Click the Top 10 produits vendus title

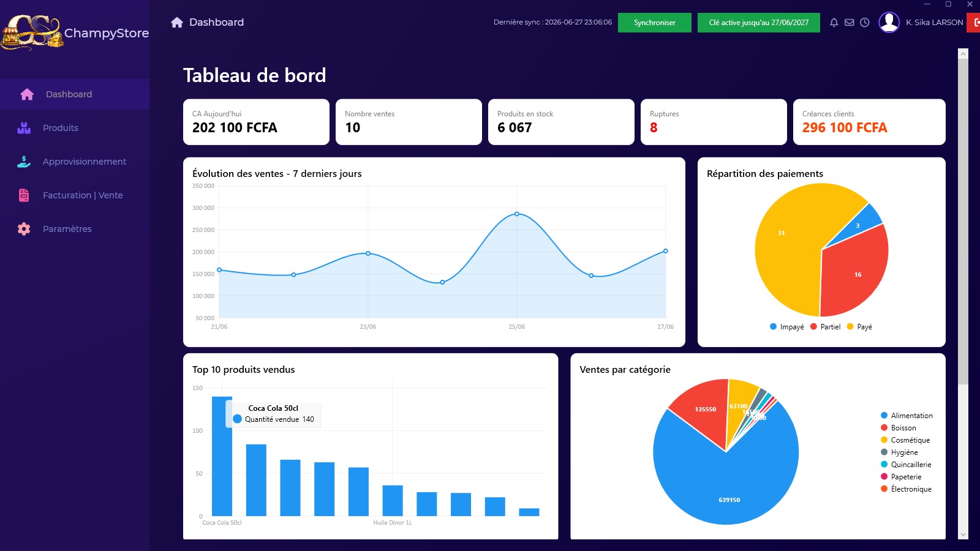pyautogui.click(x=243, y=370)
